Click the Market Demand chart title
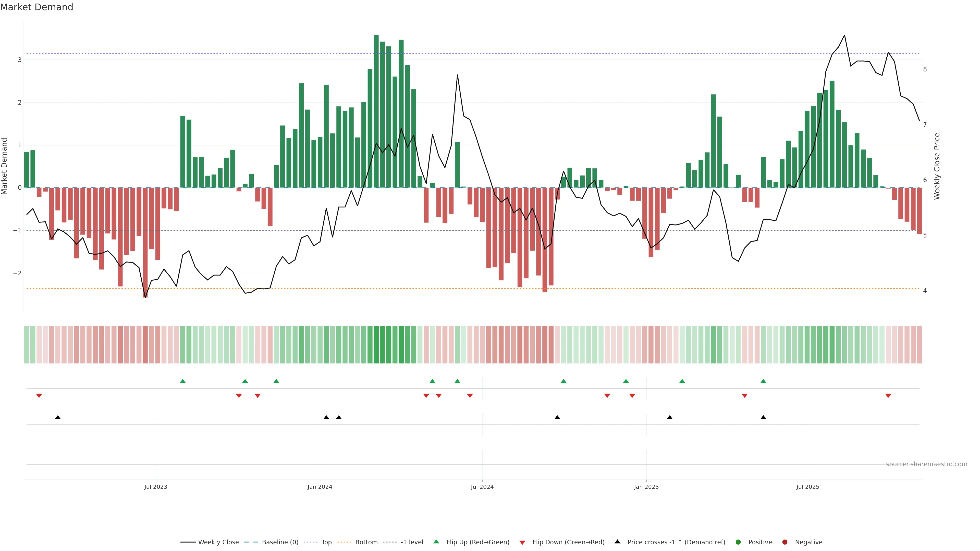Viewport: 980px width, 551px height. [x=36, y=7]
